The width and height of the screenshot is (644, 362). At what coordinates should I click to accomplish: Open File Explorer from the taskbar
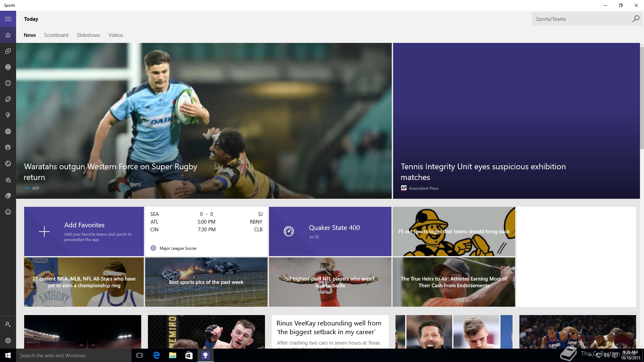click(172, 355)
